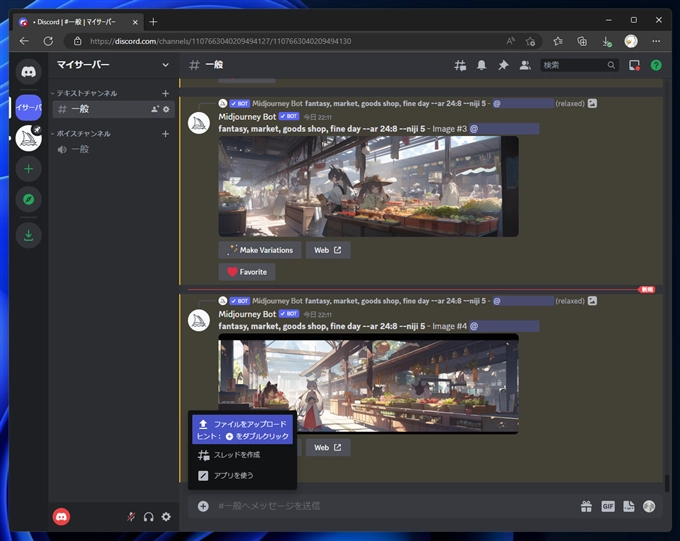Download apps icon in server sidebar
680x541 pixels.
[29, 235]
